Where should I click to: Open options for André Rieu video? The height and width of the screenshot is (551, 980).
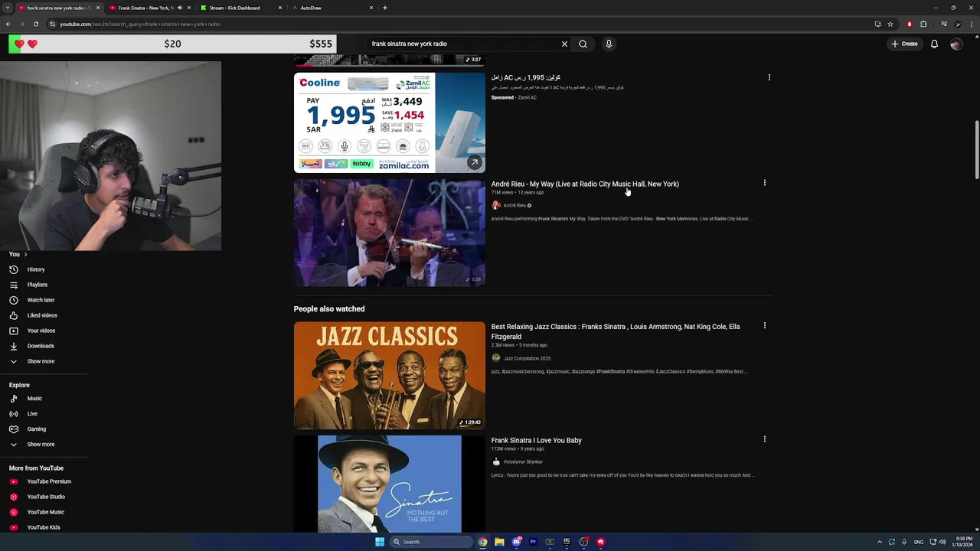tap(764, 183)
